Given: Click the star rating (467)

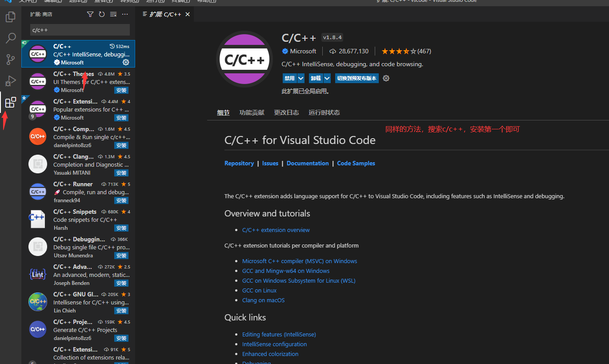Looking at the screenshot, I should (x=406, y=51).
